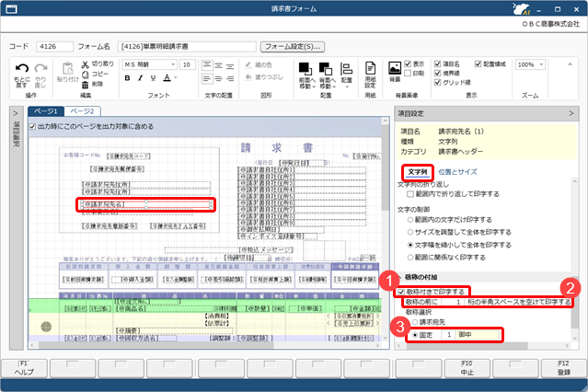Expand 前面へ移動 dropdown arrow
The height and width of the screenshot is (392, 588).
(x=314, y=86)
